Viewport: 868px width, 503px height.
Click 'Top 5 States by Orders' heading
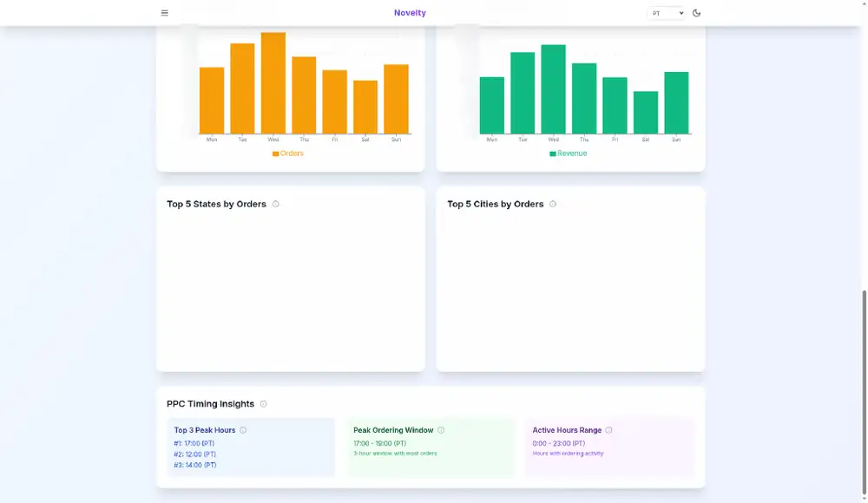click(216, 204)
